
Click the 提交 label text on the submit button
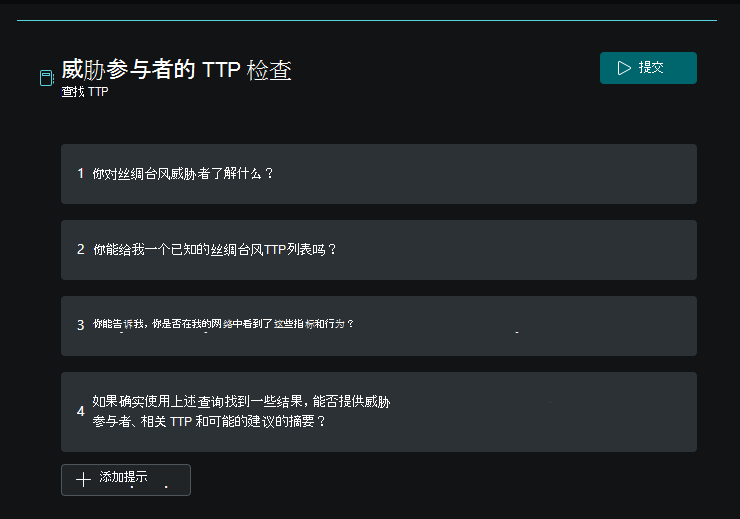651,67
